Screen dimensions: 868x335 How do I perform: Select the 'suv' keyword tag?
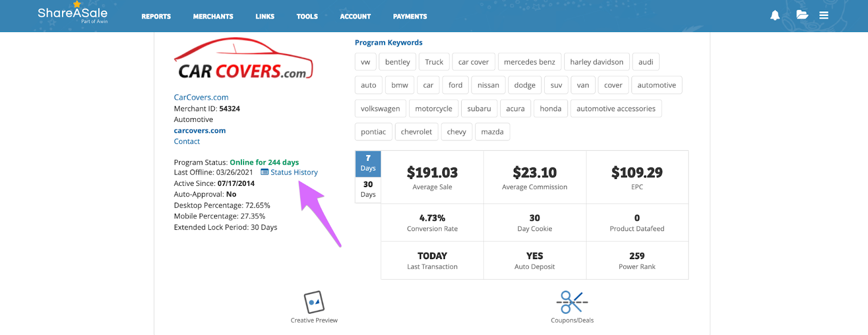557,85
